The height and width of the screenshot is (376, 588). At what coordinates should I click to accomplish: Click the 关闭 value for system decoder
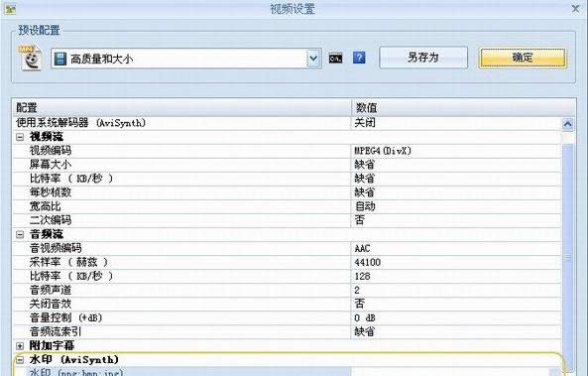click(x=365, y=123)
